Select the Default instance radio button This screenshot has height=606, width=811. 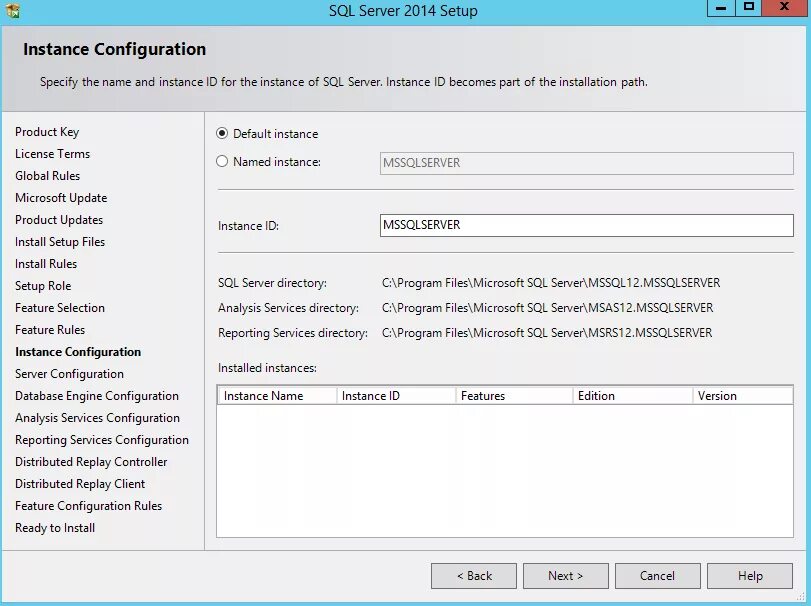click(222, 133)
